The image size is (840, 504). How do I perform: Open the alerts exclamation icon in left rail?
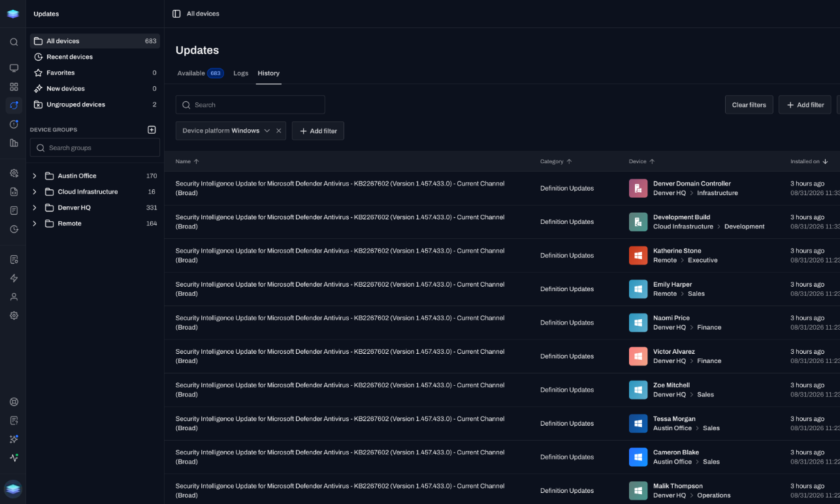point(14,124)
